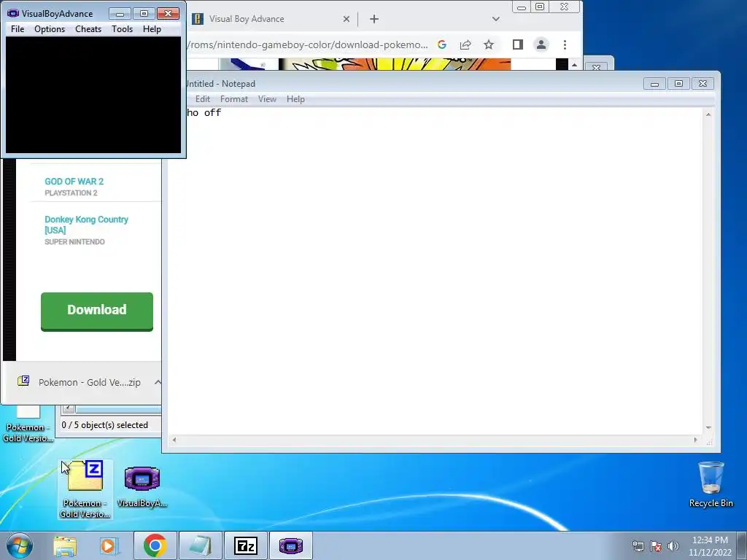Minimize the Notepad window
The image size is (747, 560).
(x=654, y=84)
